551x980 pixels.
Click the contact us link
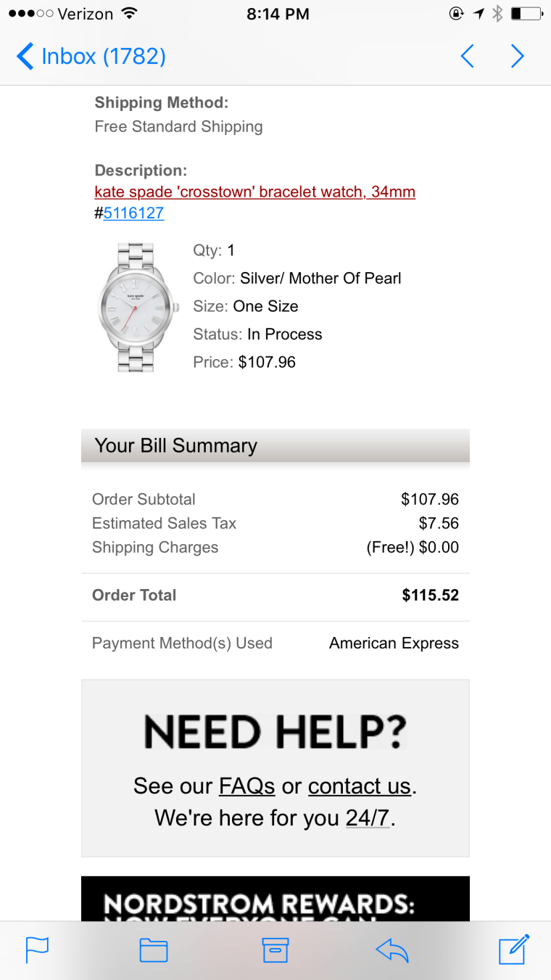click(359, 786)
